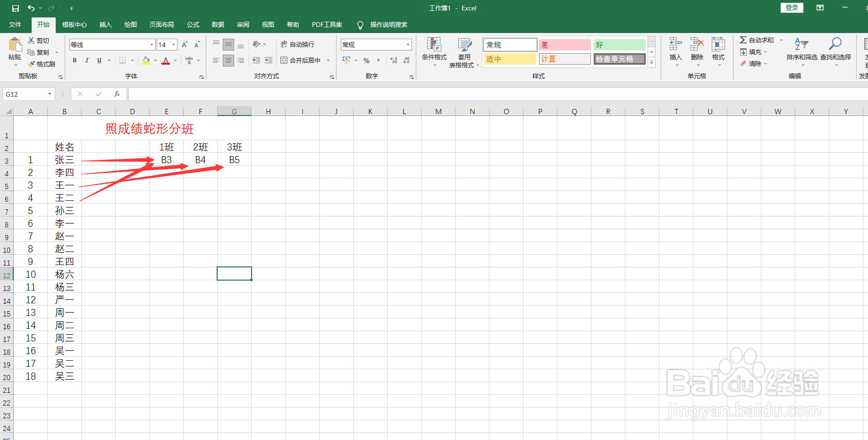Open the File (文件) tab

point(15,25)
